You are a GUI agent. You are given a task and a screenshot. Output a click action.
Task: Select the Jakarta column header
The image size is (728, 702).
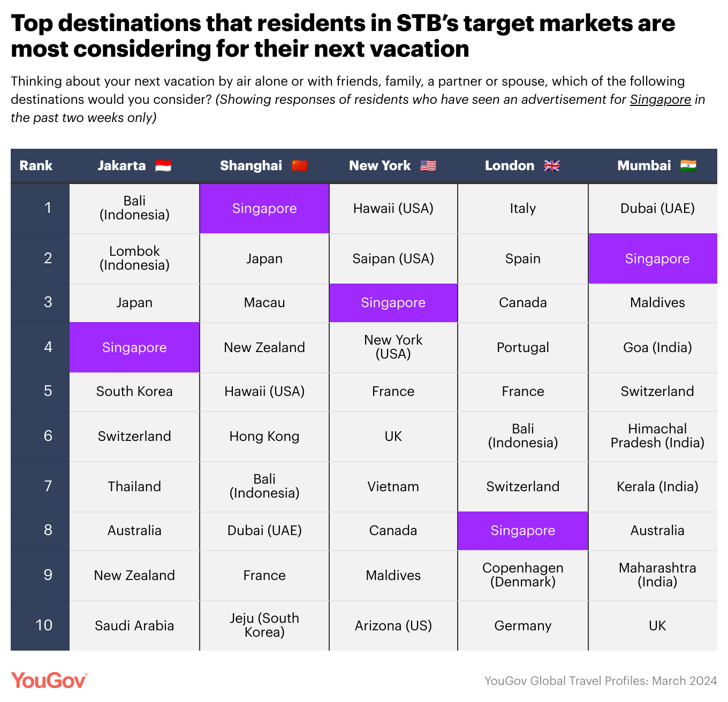tap(122, 166)
